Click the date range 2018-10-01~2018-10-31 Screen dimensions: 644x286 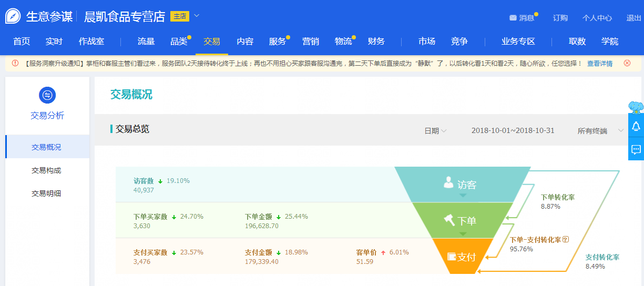tap(513, 130)
